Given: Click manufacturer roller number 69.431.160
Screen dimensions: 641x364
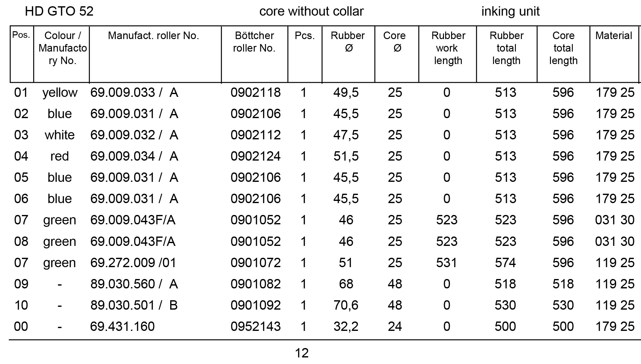Looking at the screenshot, I should [x=122, y=327].
